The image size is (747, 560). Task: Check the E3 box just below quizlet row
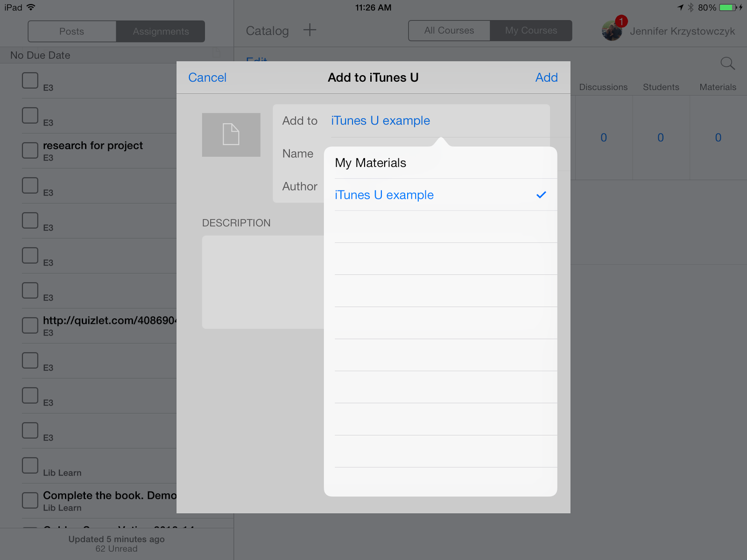point(30,360)
